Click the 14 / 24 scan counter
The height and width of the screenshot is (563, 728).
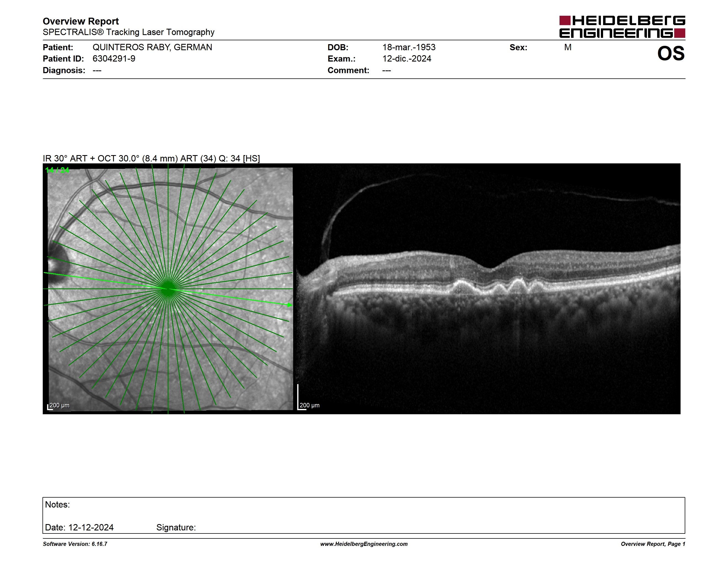(x=57, y=170)
